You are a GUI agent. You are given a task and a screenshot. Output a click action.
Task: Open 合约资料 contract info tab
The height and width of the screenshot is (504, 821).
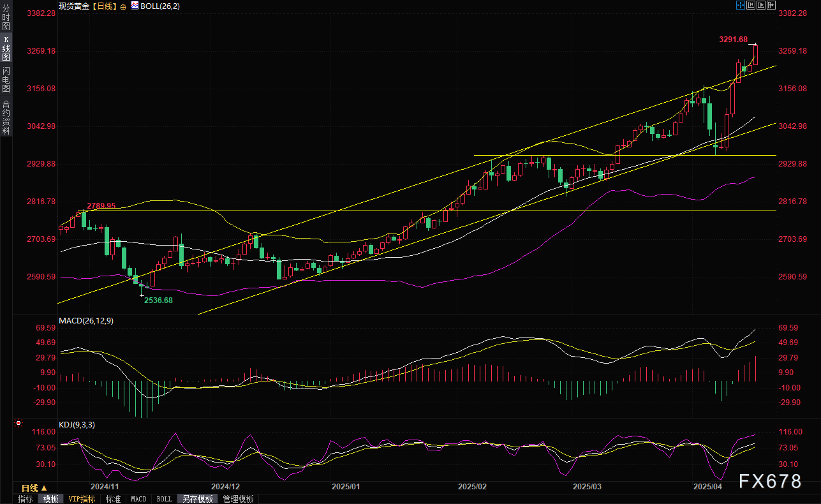6,117
